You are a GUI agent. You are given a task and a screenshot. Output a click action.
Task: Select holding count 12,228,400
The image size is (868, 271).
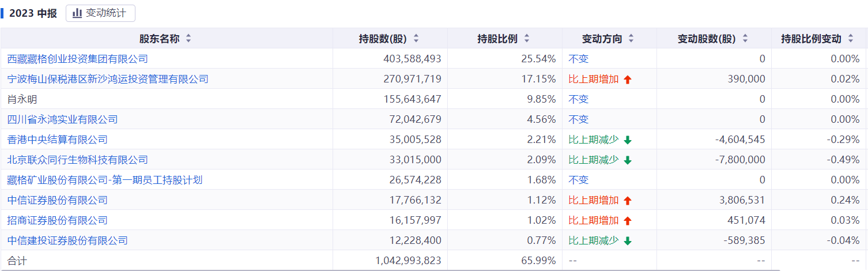click(415, 240)
